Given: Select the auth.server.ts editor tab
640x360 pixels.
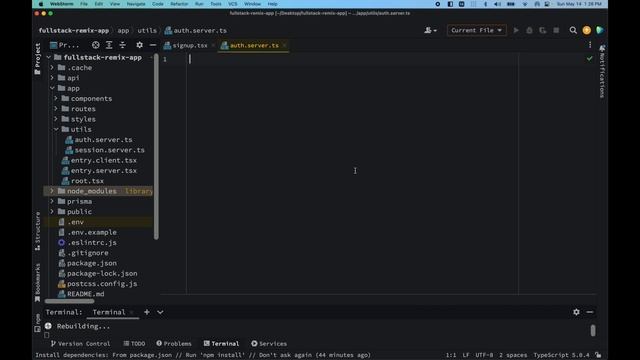Looking at the screenshot, I should tap(253, 45).
